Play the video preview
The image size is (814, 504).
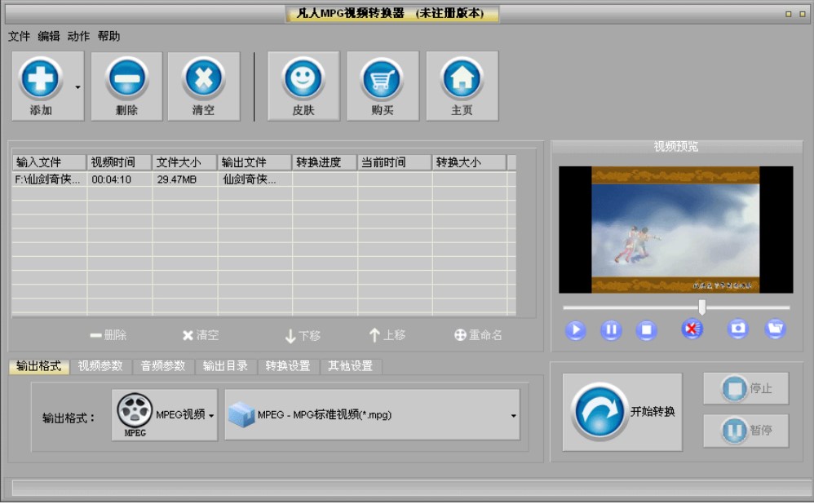click(x=575, y=329)
